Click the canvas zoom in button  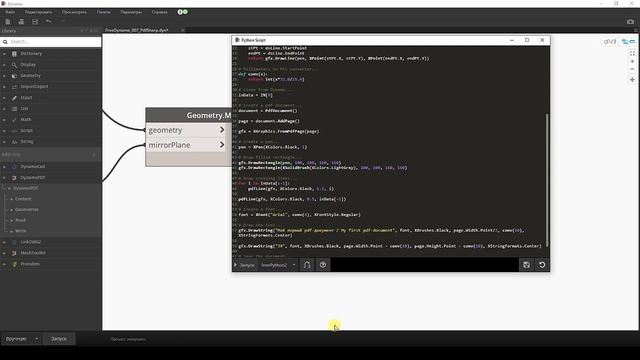pos(632,61)
